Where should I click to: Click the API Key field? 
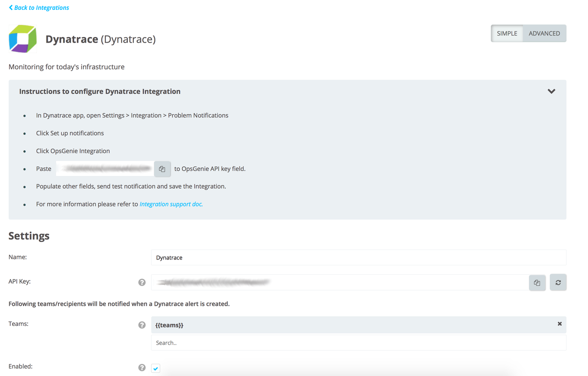pos(340,282)
